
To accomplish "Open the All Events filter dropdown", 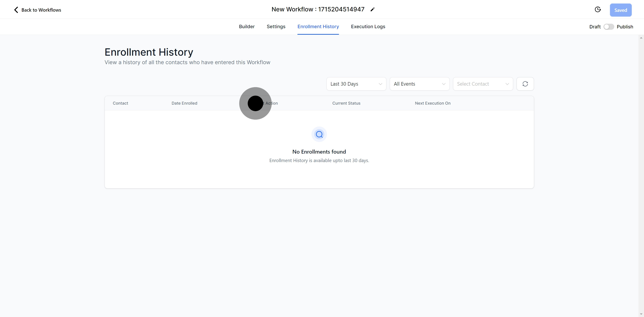I will [x=419, y=84].
